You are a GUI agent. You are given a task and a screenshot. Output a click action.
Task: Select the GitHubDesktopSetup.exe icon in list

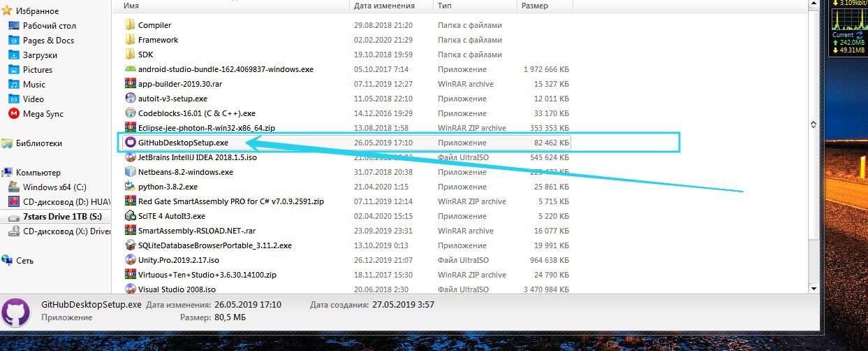tap(130, 143)
